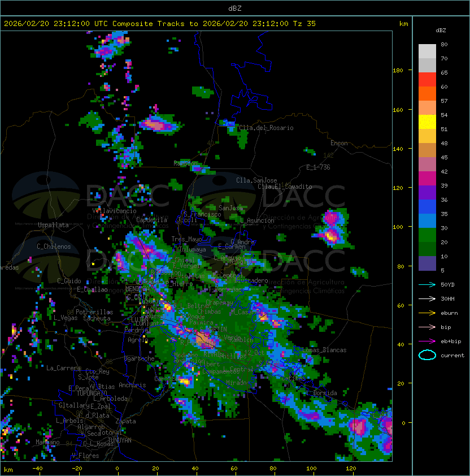Click the yellow eburn arrow in legend
Screen dimensions: 470x476
427,313
